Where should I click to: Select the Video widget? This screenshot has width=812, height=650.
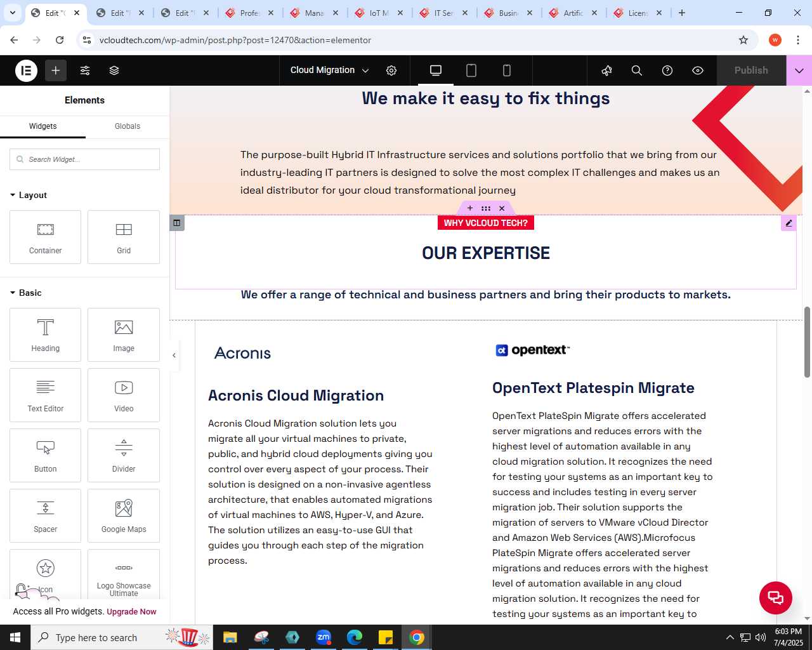point(124,395)
